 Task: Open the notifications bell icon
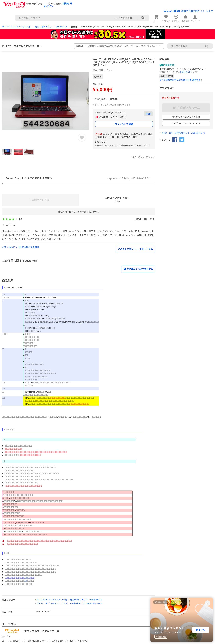[x=186, y=18]
